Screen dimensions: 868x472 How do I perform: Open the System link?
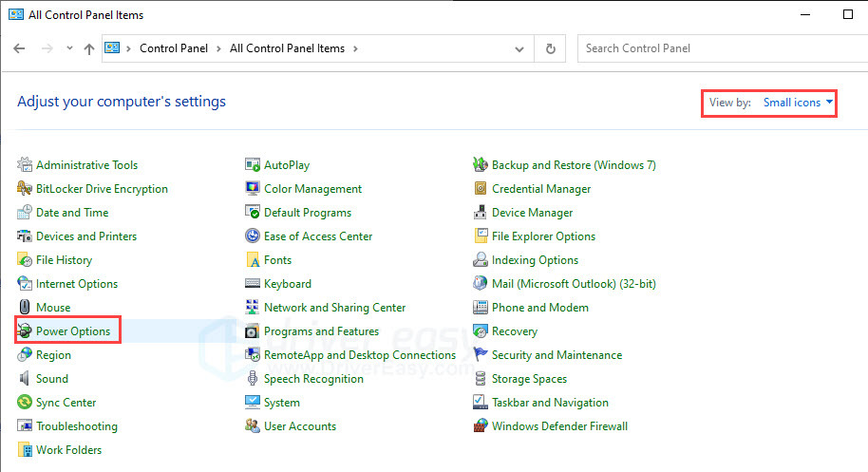[x=282, y=403]
